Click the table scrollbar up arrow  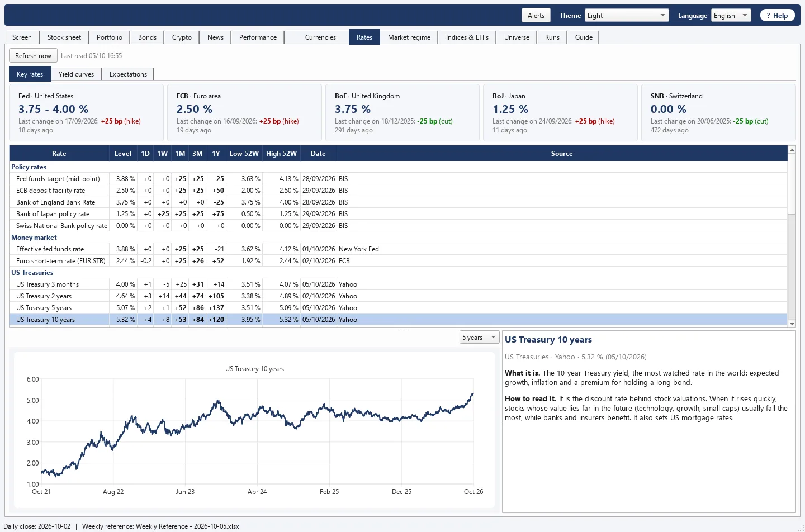(x=792, y=150)
